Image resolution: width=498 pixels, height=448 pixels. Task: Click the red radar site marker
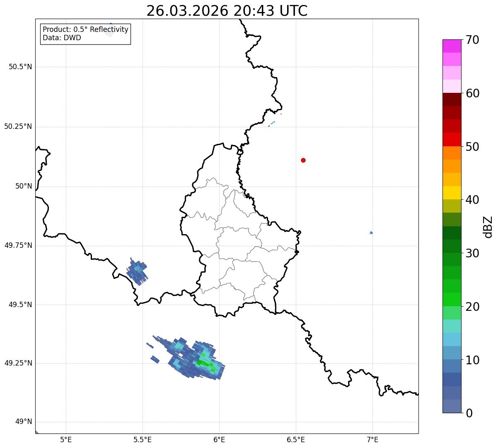(x=303, y=160)
